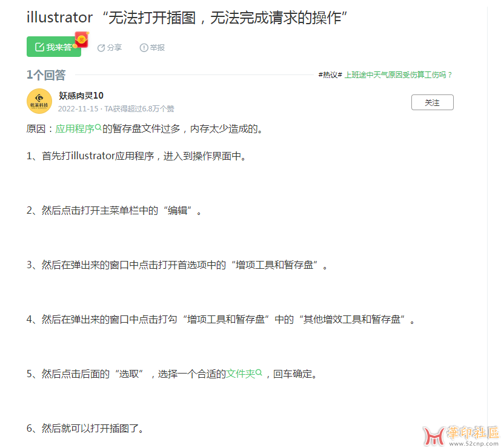Click step 5 text mentioning 选取
501x448 pixels.
click(172, 374)
